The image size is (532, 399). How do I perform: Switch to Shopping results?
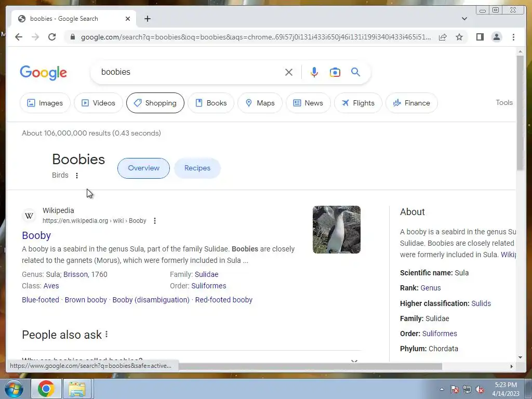[155, 103]
